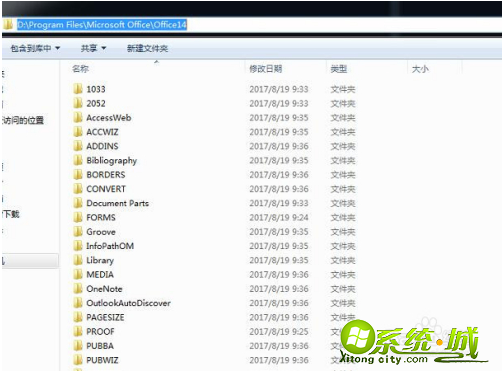
Task: Click the Document Parts folder name
Action: tap(118, 203)
